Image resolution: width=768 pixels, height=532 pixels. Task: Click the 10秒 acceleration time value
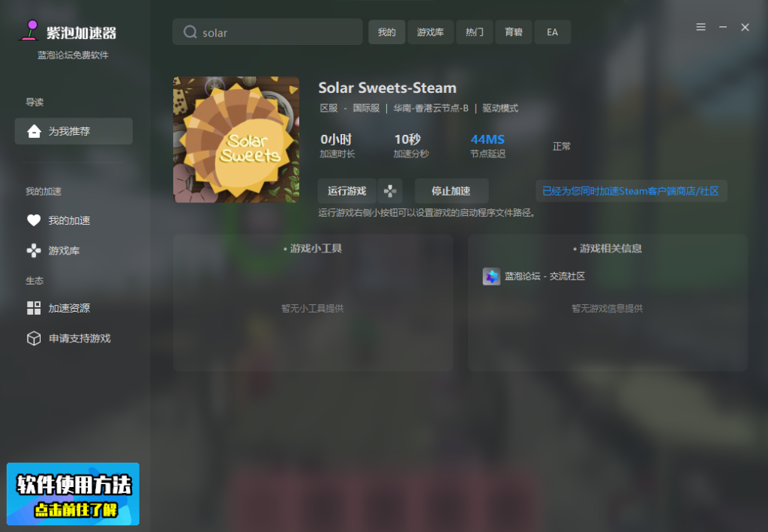[x=407, y=139]
